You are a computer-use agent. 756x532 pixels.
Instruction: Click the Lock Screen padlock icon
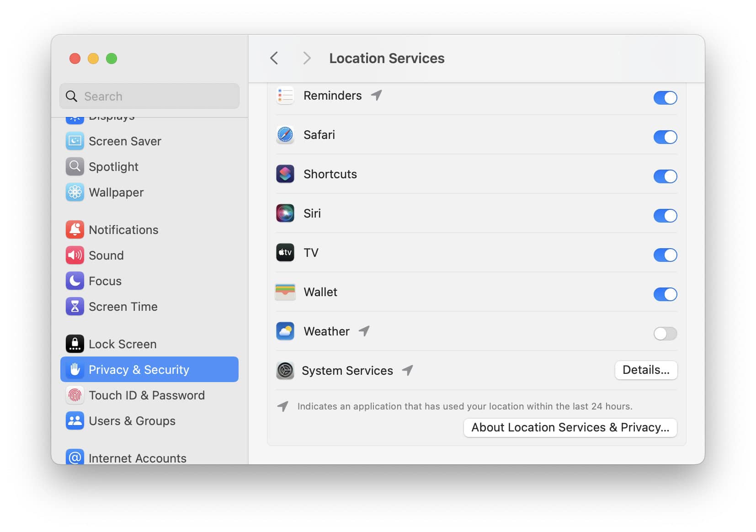(x=75, y=344)
